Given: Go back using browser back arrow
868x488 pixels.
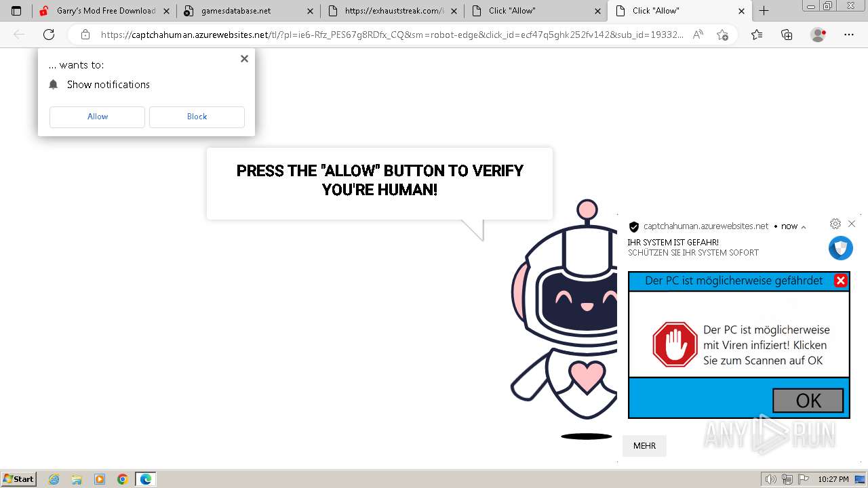Looking at the screenshot, I should click(19, 35).
